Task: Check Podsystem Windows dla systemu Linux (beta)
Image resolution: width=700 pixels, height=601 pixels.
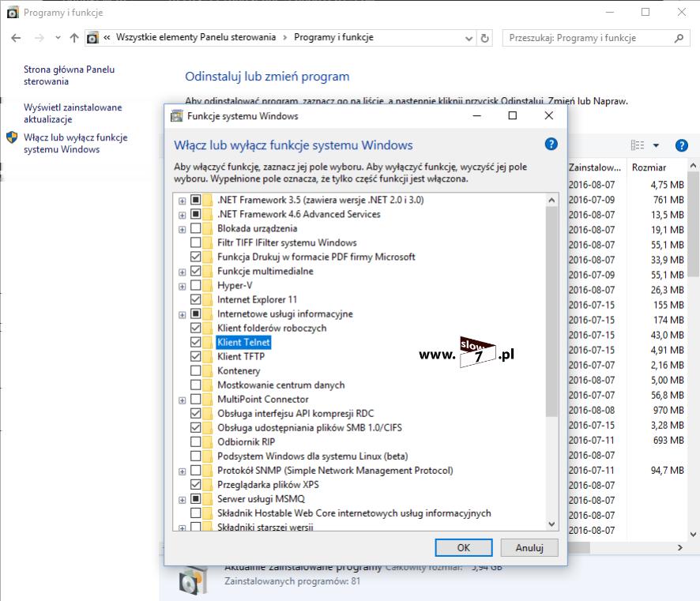Action: pos(195,456)
